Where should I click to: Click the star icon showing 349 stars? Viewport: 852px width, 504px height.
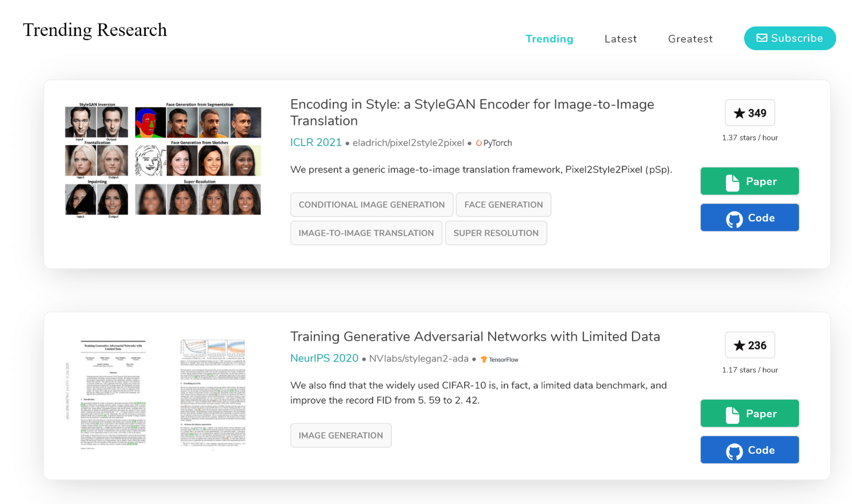tap(739, 113)
